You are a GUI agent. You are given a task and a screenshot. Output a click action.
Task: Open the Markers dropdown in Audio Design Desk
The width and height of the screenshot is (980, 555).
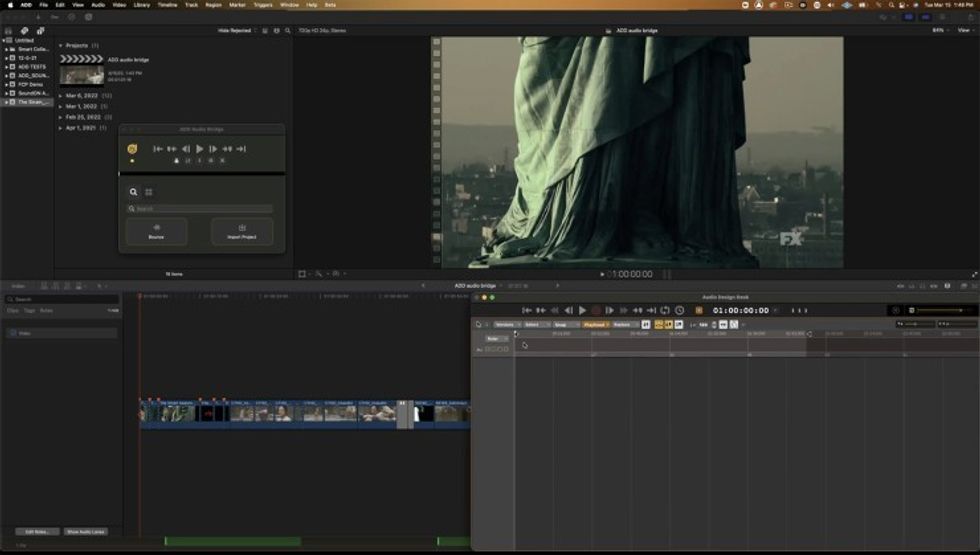point(624,324)
